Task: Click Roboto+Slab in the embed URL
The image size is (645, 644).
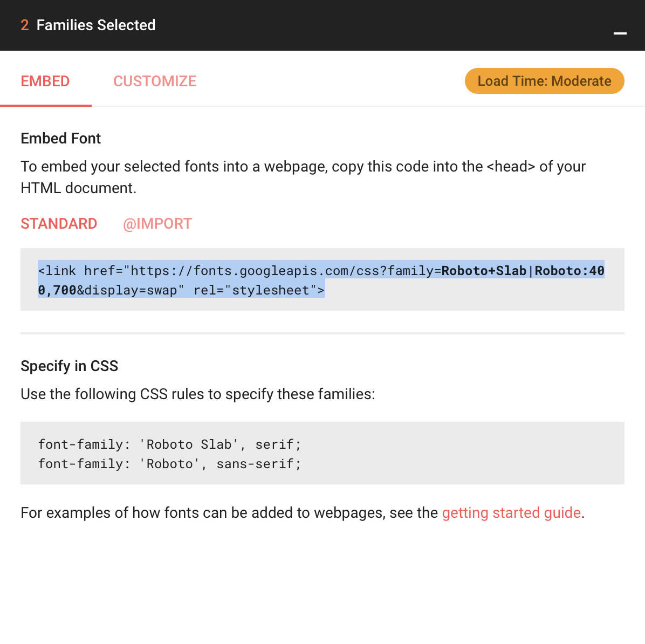Action: click(484, 270)
